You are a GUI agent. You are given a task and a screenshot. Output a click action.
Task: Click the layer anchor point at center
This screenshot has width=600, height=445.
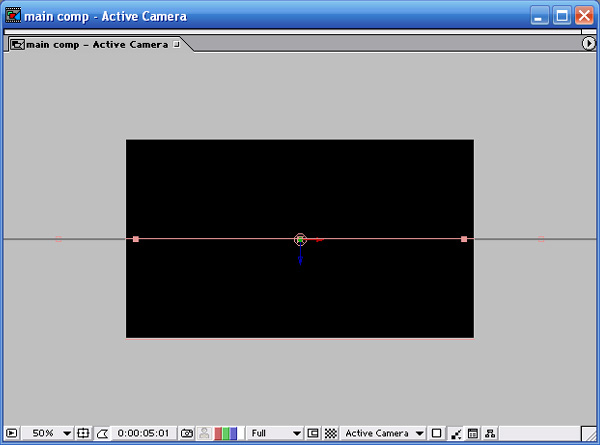[300, 240]
